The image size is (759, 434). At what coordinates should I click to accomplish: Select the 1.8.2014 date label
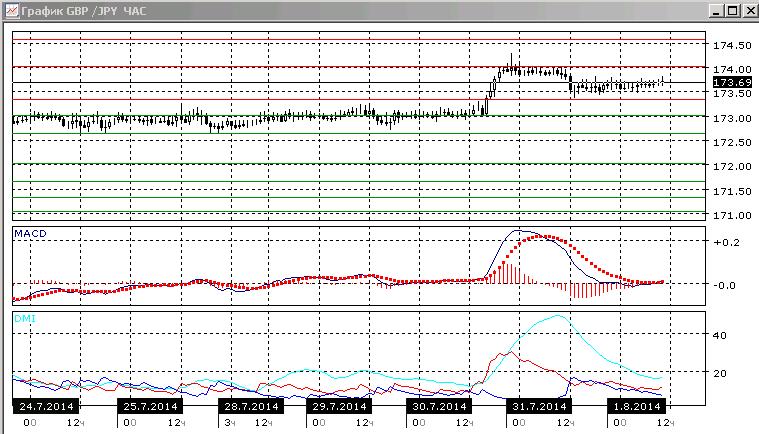[x=637, y=406]
